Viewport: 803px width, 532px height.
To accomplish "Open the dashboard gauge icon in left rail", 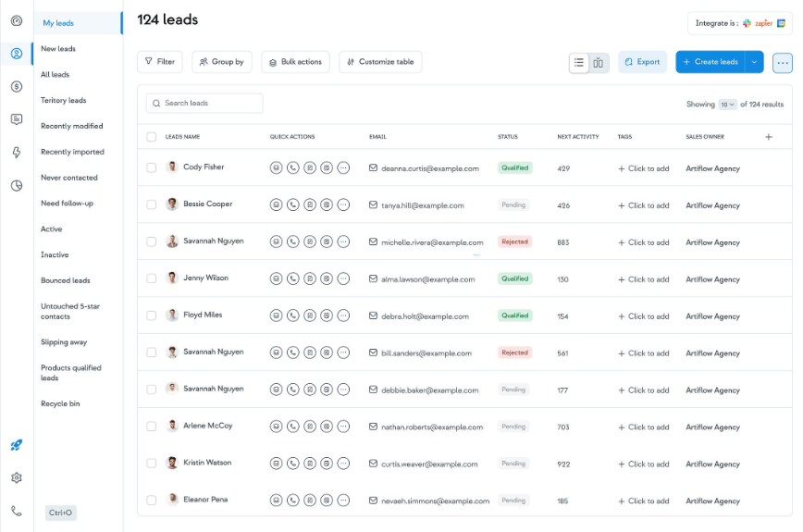I will [17, 21].
